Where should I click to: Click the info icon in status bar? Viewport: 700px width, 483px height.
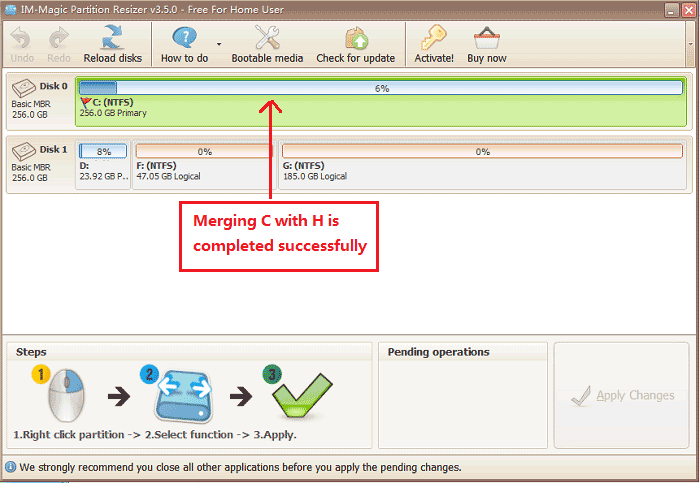[x=10, y=467]
